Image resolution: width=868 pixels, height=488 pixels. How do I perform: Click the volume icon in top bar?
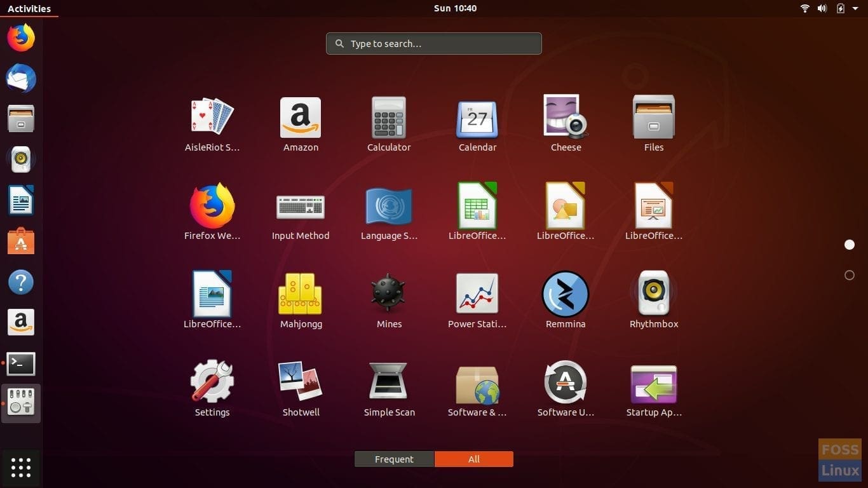point(822,8)
